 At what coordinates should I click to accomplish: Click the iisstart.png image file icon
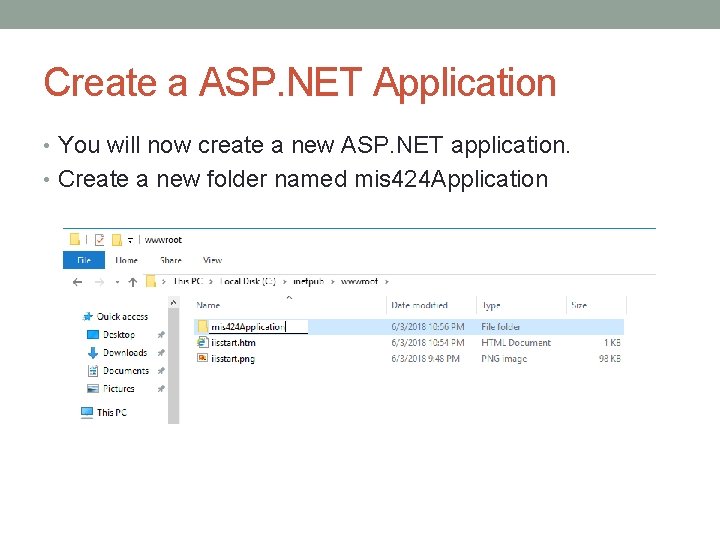coord(202,358)
